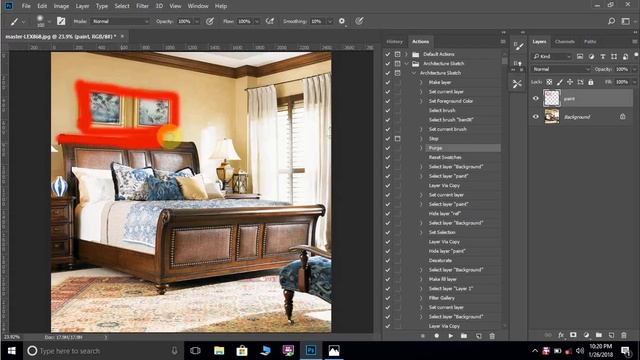Open the Layer menu
The width and height of the screenshot is (640, 360).
tap(82, 6)
